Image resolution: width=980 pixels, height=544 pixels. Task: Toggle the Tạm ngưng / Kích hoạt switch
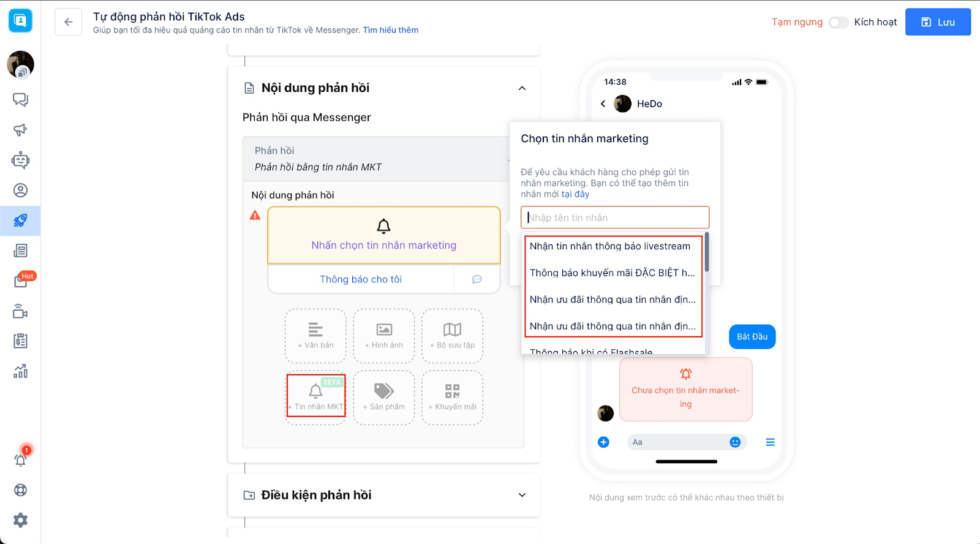click(x=839, y=22)
